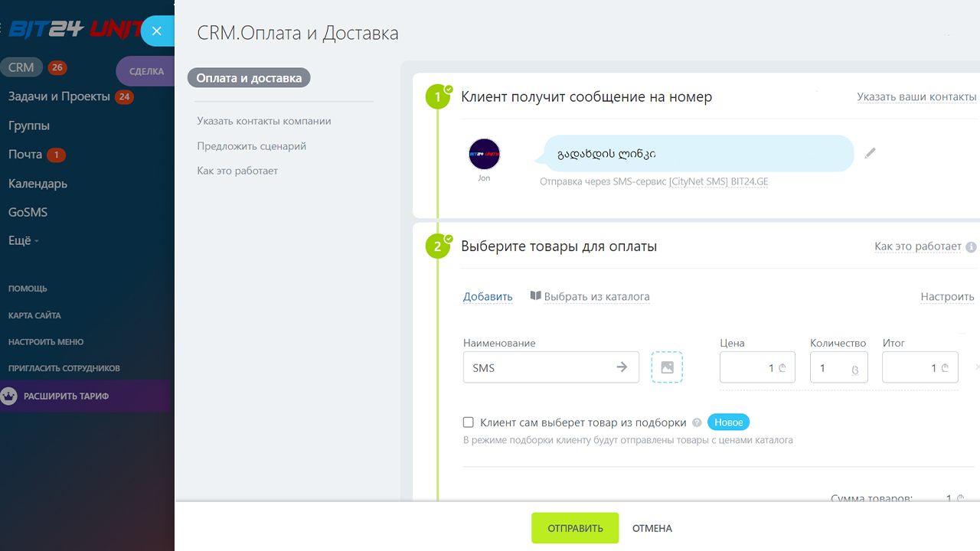Close the CRM payment and delivery slider
Image resolution: width=980 pixels, height=551 pixels.
coord(157,31)
